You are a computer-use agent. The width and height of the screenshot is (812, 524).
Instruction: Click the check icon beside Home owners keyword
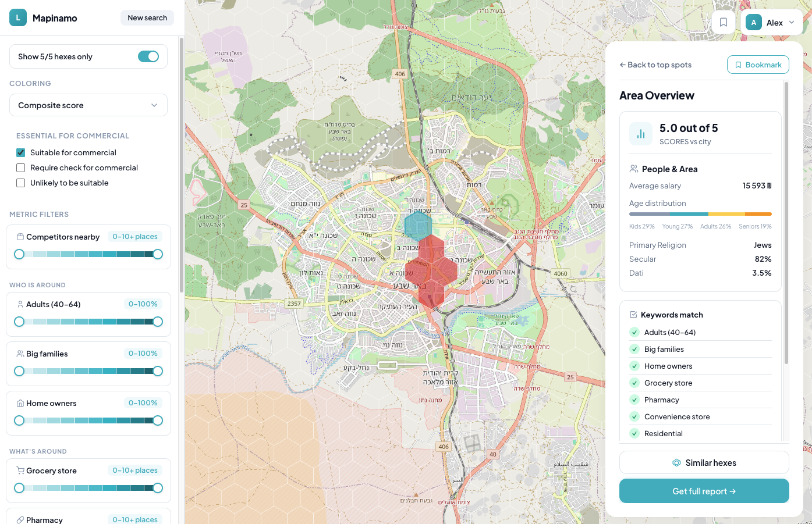[x=634, y=366]
